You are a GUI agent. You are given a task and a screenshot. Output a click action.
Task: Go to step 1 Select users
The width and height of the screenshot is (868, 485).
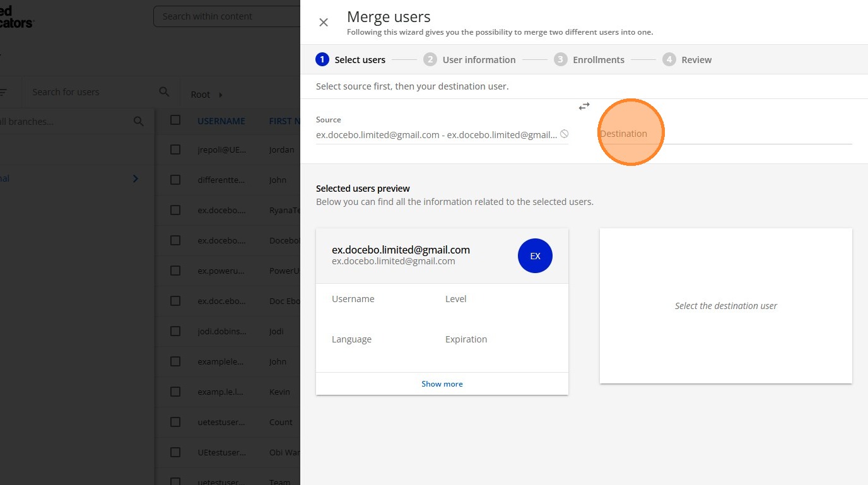click(x=351, y=60)
